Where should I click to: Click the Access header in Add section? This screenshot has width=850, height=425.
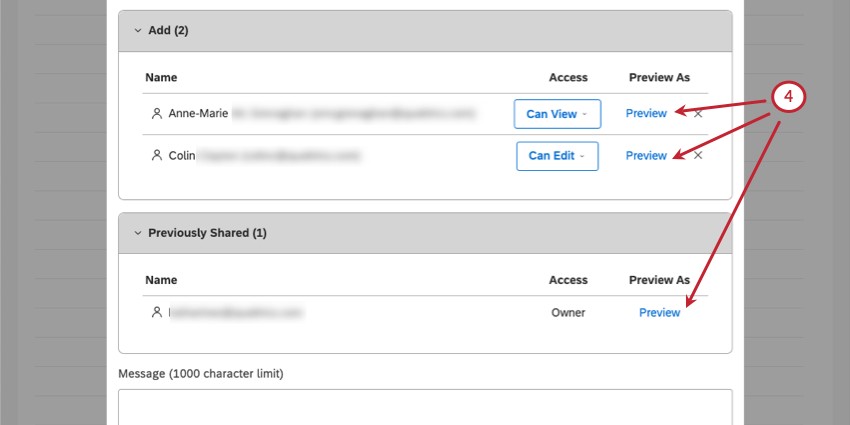[x=568, y=77]
